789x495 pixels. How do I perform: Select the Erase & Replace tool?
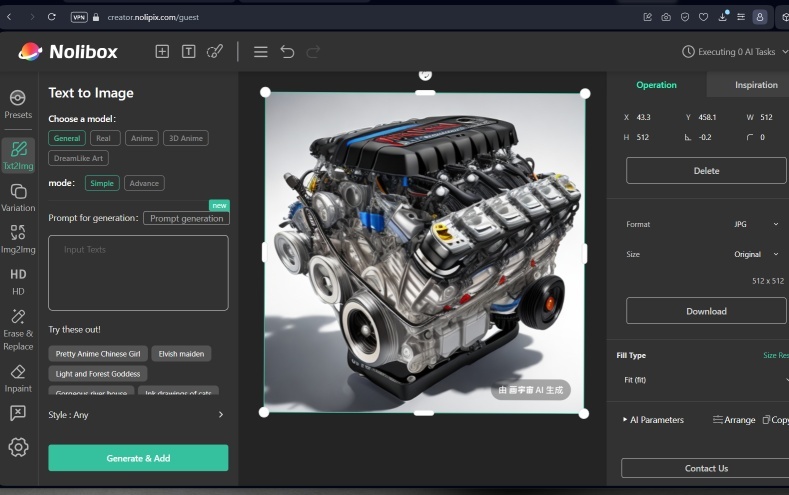click(x=18, y=329)
